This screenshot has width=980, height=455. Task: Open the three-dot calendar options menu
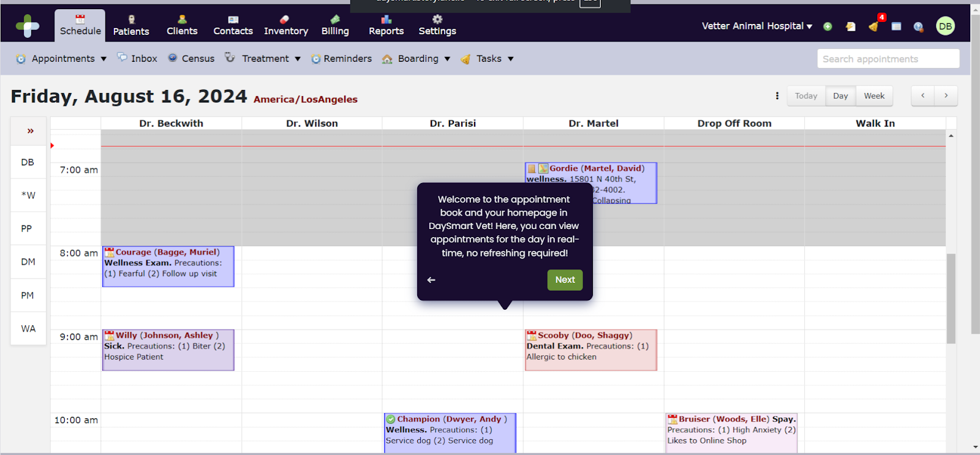(777, 96)
